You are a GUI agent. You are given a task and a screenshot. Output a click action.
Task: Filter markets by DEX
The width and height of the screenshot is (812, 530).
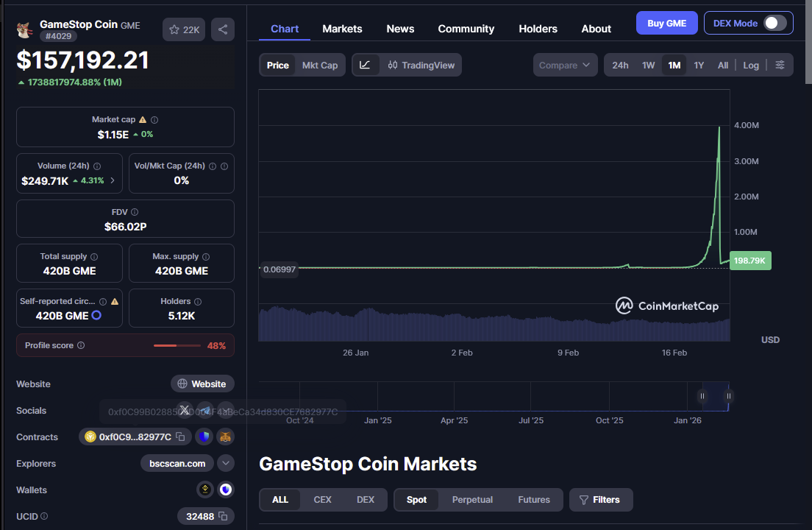pos(365,499)
